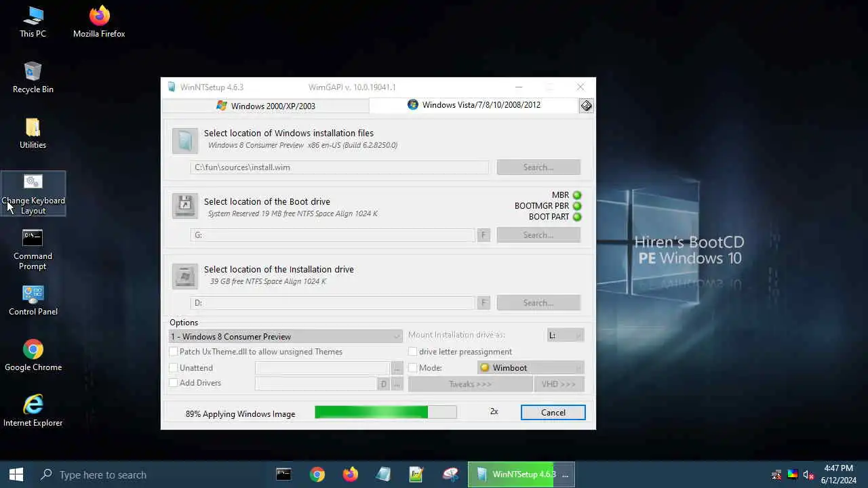
Task: Click the Add Drivers path field
Action: (x=315, y=384)
